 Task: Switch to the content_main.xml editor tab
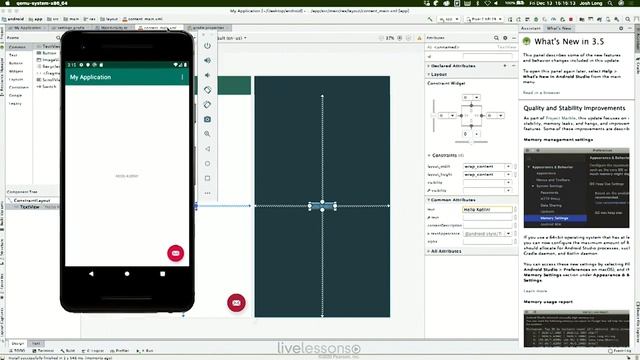pyautogui.click(x=159, y=28)
